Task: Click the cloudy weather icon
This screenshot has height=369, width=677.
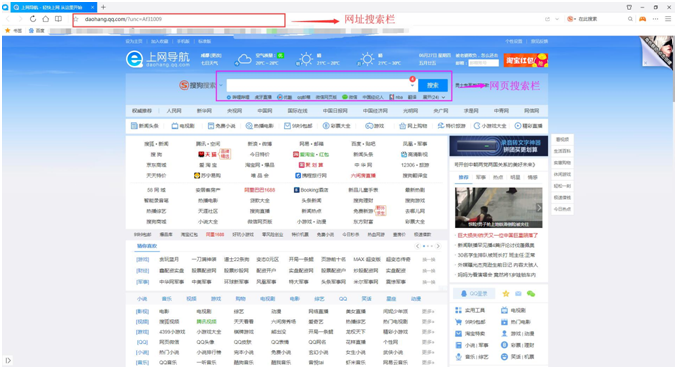Action: (x=243, y=59)
